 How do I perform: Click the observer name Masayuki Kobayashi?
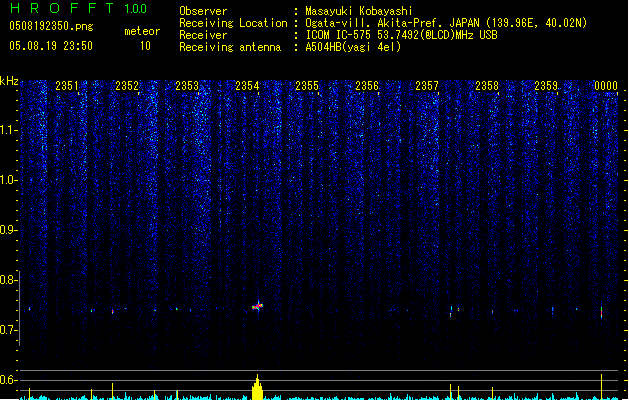coord(358,11)
